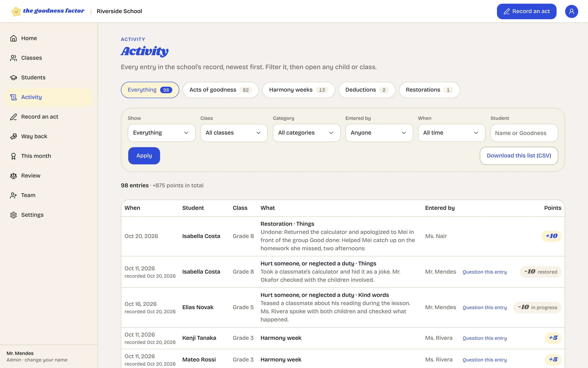The width and height of the screenshot is (588, 368).
Task: Click the goodness factor star logo
Action: coord(16,11)
